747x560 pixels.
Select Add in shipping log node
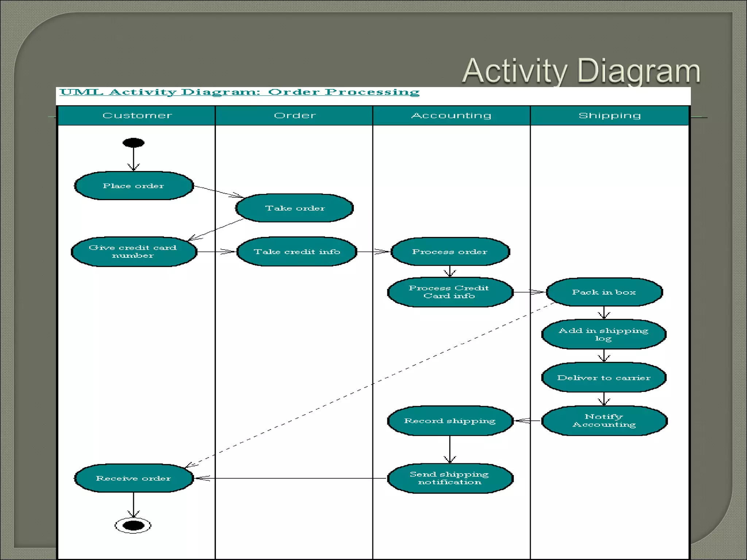(x=604, y=334)
